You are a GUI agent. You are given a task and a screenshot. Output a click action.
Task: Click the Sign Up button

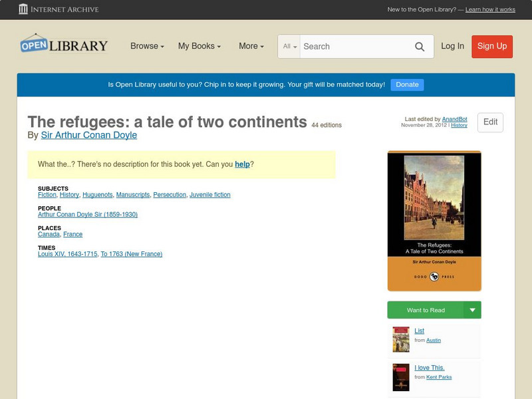(491, 47)
